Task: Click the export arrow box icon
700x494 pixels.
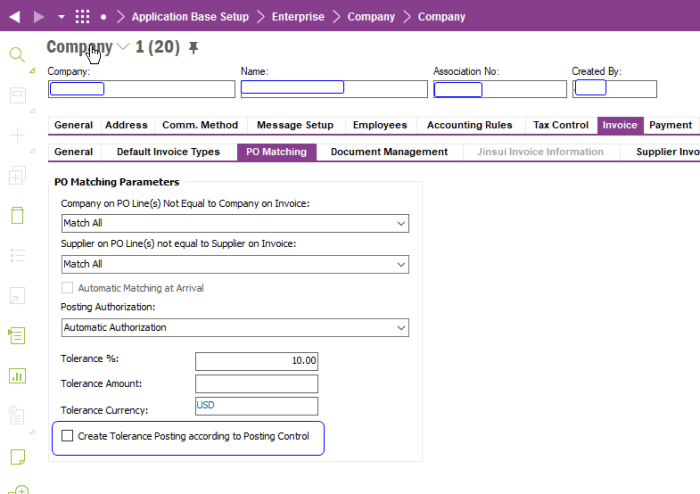Action: [x=17, y=295]
